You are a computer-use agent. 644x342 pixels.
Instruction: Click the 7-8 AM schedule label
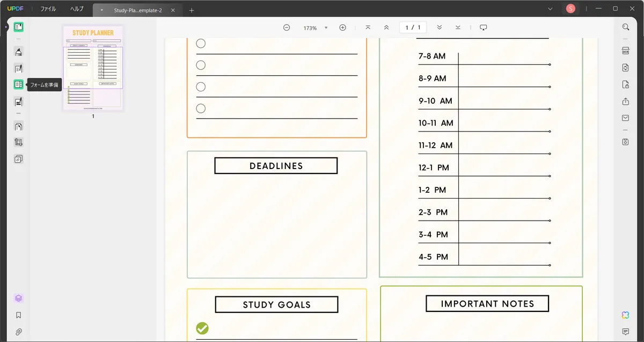pos(432,56)
